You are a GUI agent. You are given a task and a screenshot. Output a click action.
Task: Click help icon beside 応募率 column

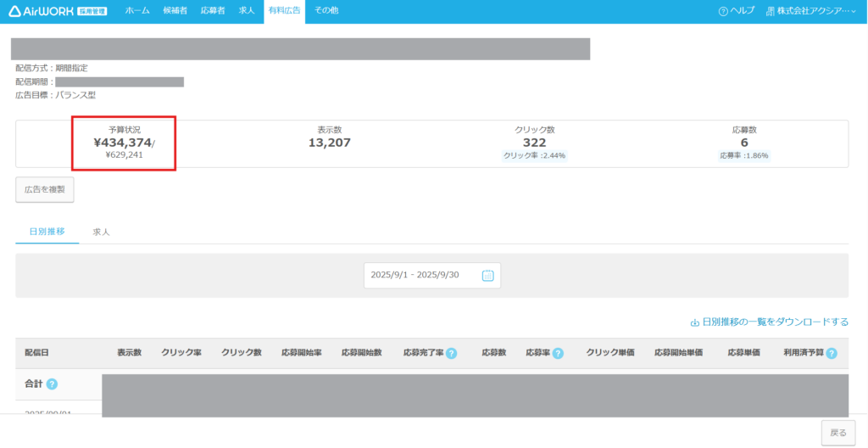[x=558, y=353]
